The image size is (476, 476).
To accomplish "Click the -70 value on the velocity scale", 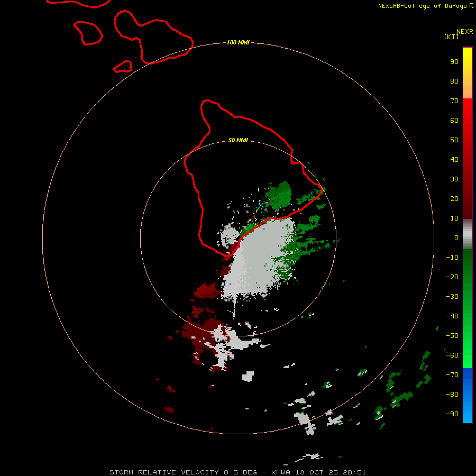I will coord(452,374).
